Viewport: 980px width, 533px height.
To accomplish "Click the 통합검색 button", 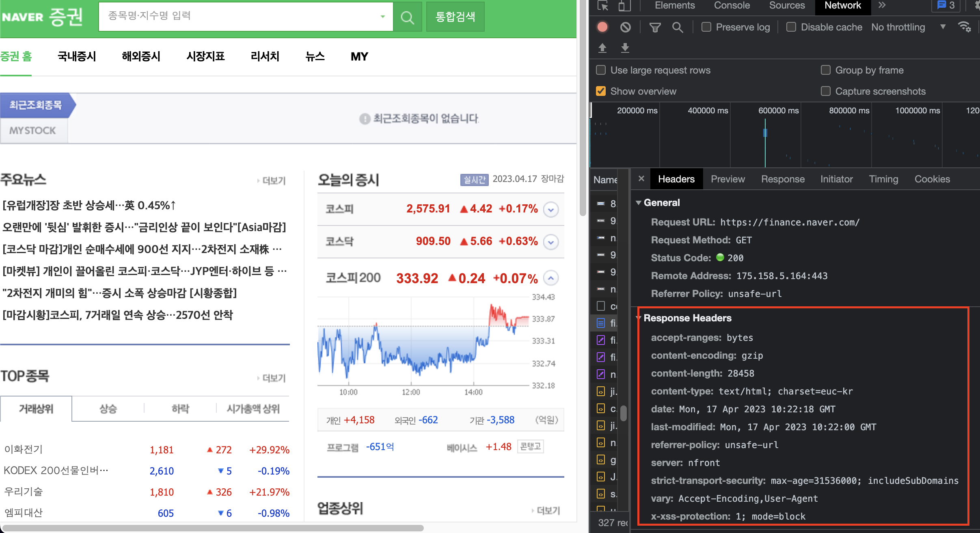I will [455, 17].
